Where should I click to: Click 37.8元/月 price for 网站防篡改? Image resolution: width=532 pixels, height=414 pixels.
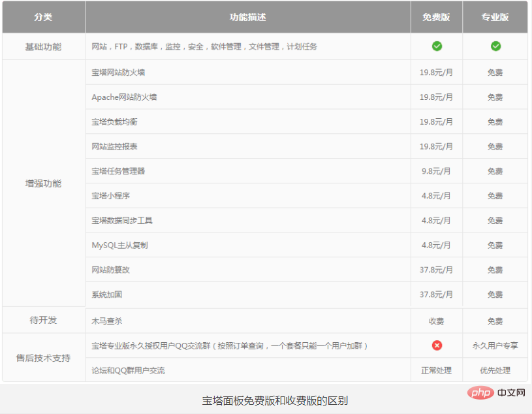click(436, 270)
